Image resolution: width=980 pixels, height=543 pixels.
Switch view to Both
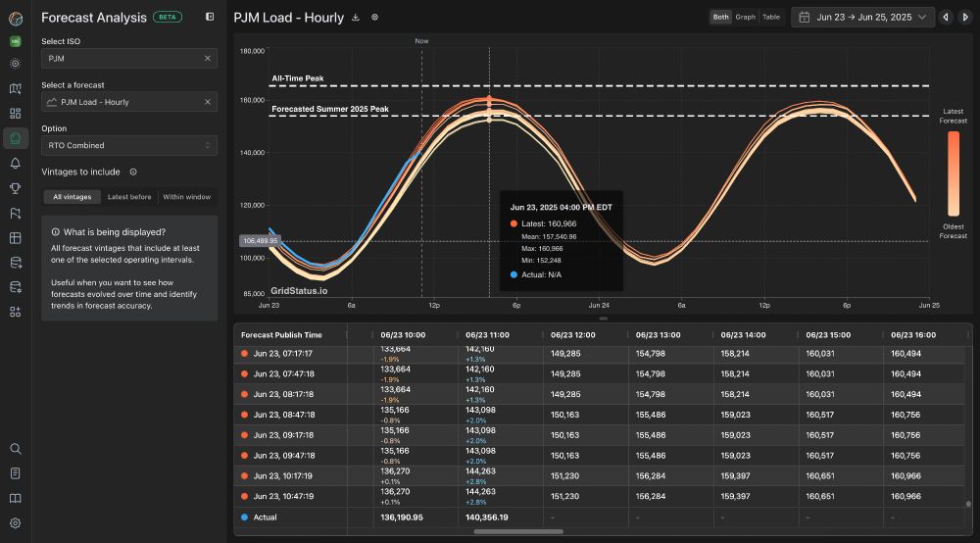tap(720, 17)
